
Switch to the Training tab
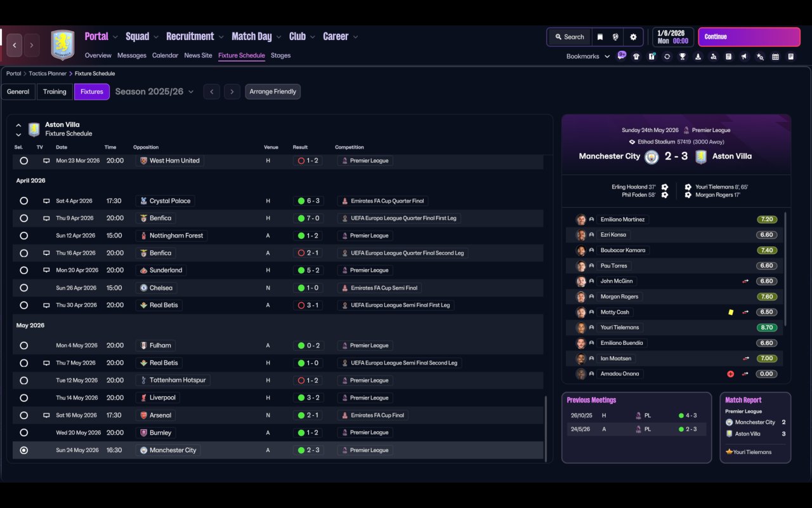pyautogui.click(x=55, y=92)
